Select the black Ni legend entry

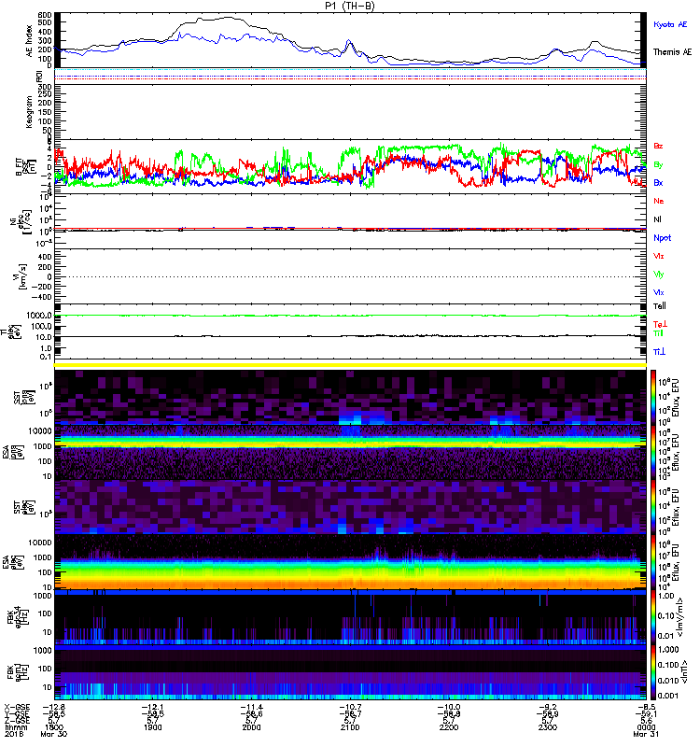pyautogui.click(x=657, y=219)
